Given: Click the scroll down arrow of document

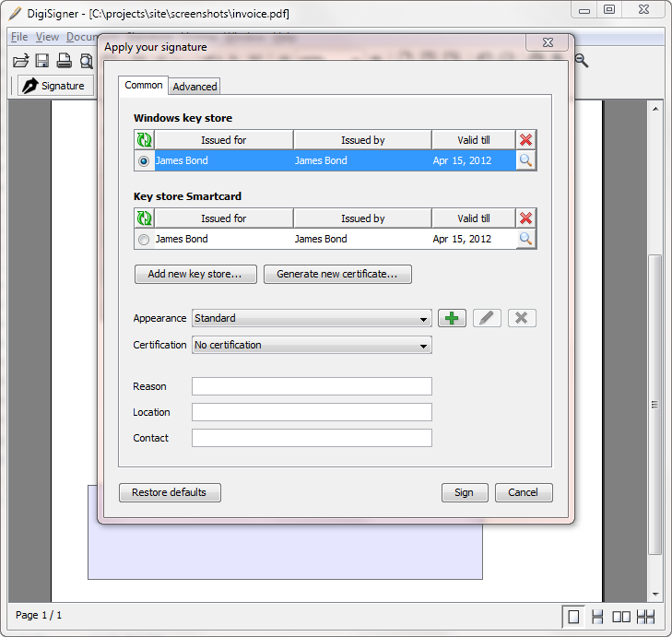Looking at the screenshot, I should 655,594.
